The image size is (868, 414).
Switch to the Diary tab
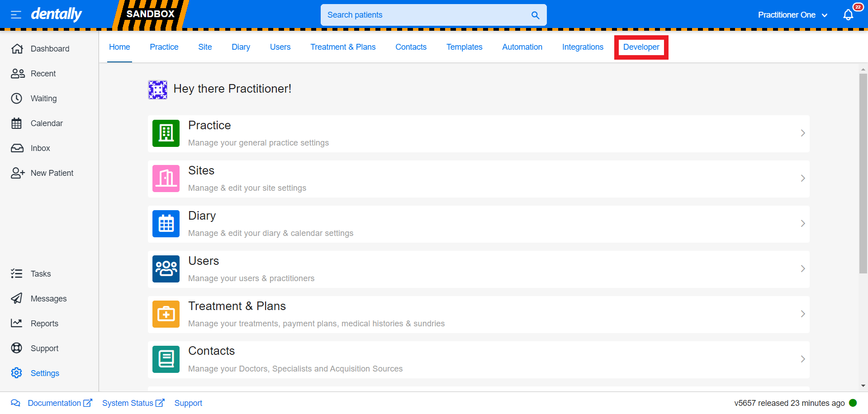(x=241, y=47)
